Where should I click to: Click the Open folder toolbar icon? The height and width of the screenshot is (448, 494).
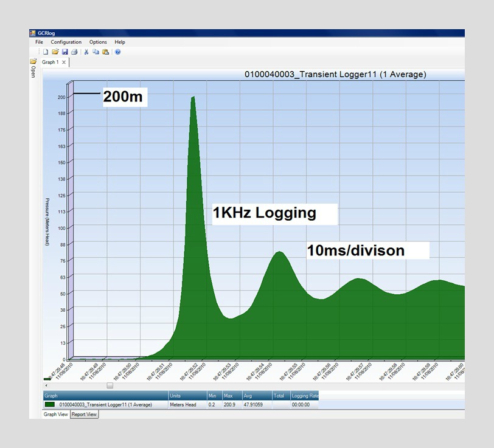click(x=55, y=52)
